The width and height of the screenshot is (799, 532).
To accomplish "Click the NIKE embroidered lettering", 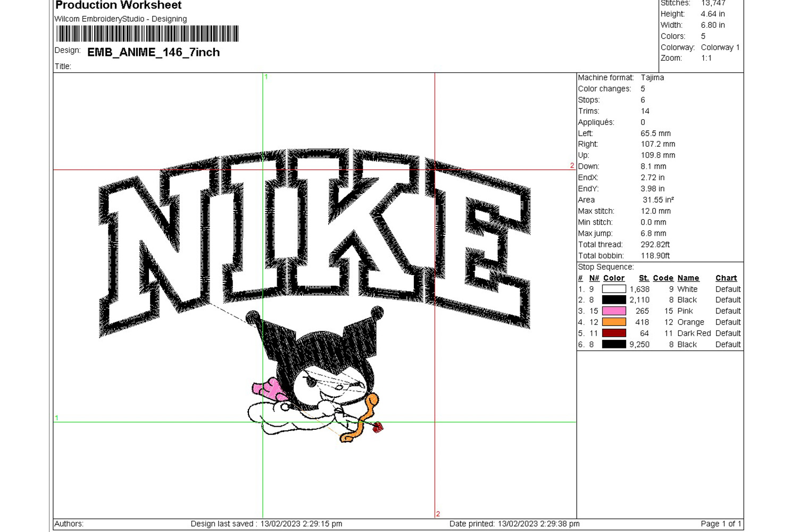I will (315, 242).
